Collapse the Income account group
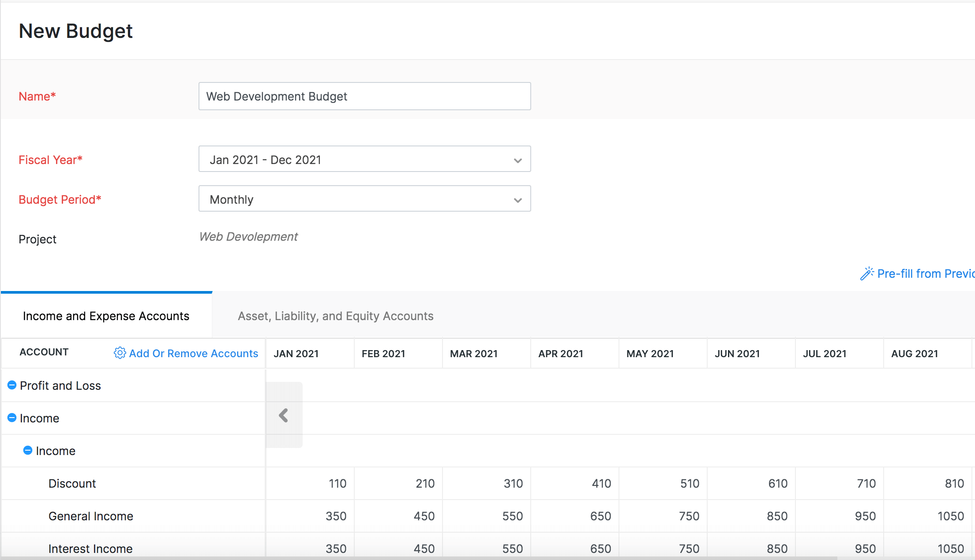The image size is (975, 560). coord(11,418)
